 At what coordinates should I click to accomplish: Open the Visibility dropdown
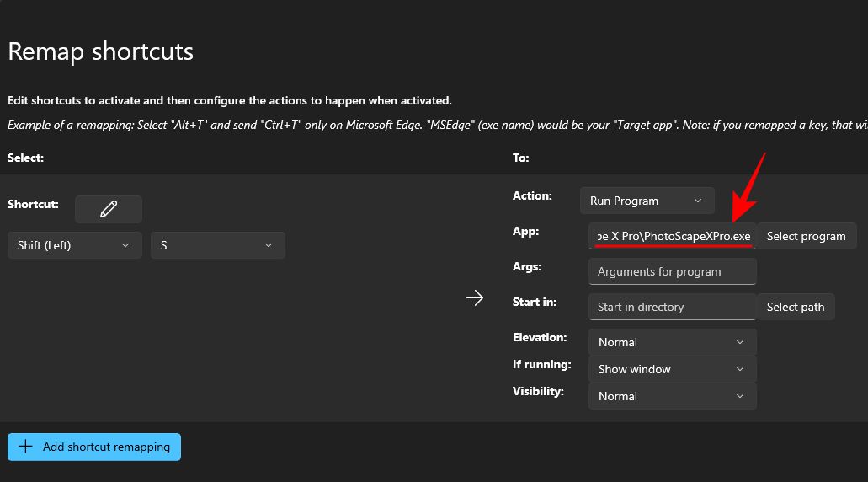[672, 396]
